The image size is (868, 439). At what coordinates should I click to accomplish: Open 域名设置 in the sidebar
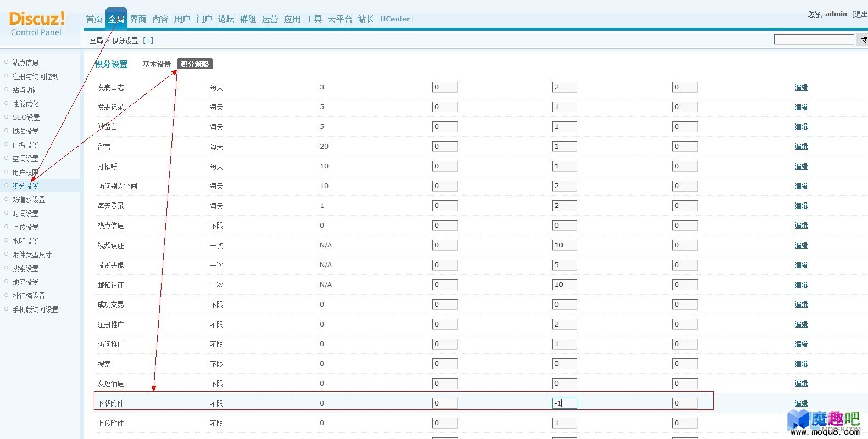pyautogui.click(x=25, y=131)
